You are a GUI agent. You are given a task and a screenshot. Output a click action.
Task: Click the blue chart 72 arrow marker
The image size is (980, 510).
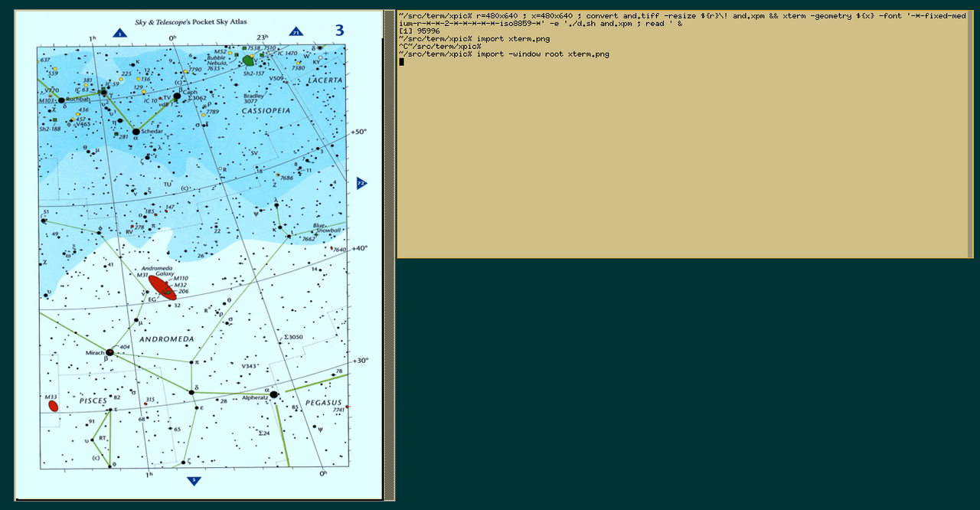(x=361, y=183)
